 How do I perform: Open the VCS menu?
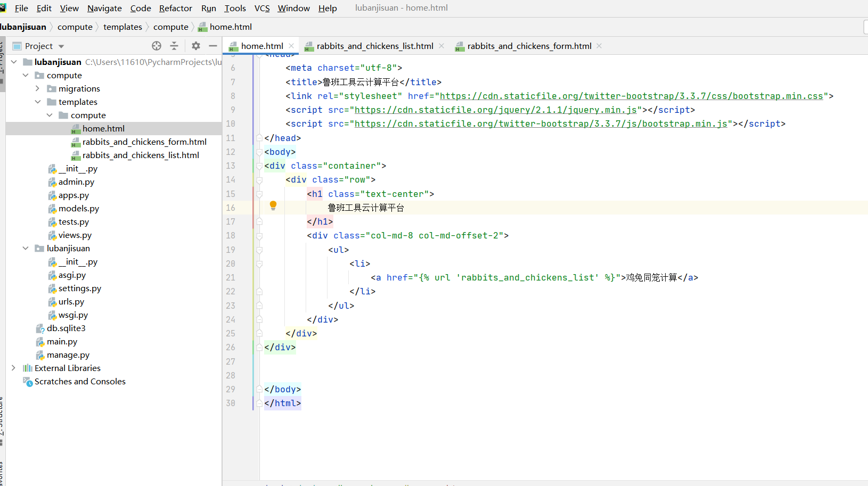262,8
